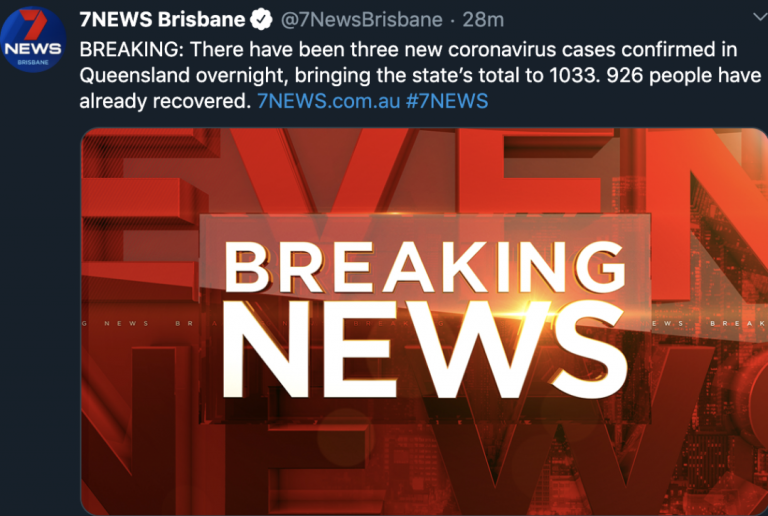
Task: Click the white BREAKING word in image
Action: 425,267
